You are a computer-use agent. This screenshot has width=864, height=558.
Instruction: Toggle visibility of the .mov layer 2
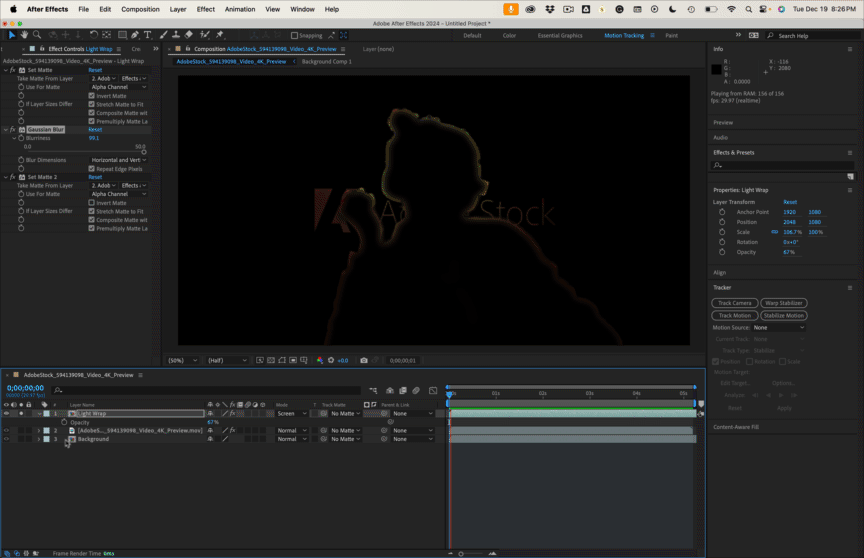click(x=7, y=431)
